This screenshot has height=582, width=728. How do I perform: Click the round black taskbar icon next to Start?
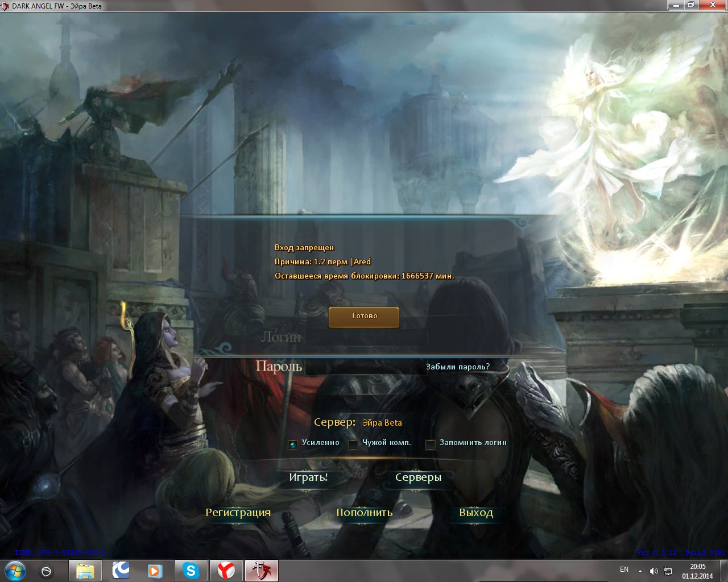[x=47, y=571]
